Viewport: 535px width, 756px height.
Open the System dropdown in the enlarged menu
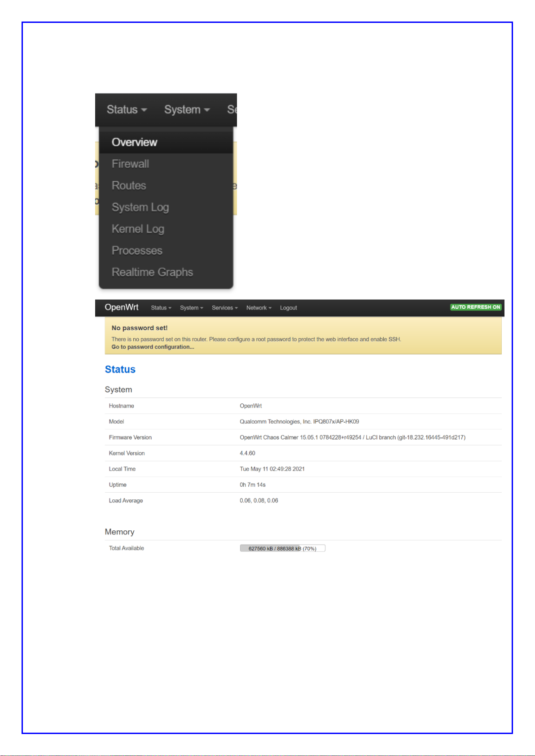pyautogui.click(x=187, y=109)
